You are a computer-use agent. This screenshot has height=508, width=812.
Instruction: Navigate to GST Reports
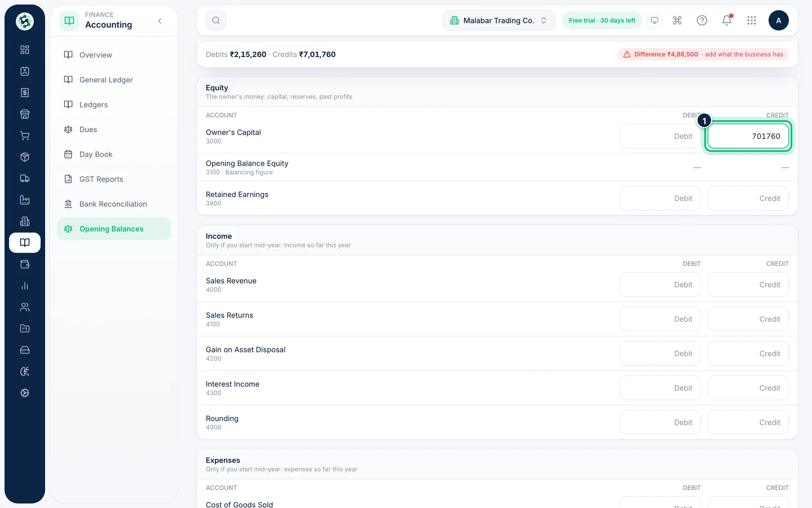(x=114, y=179)
